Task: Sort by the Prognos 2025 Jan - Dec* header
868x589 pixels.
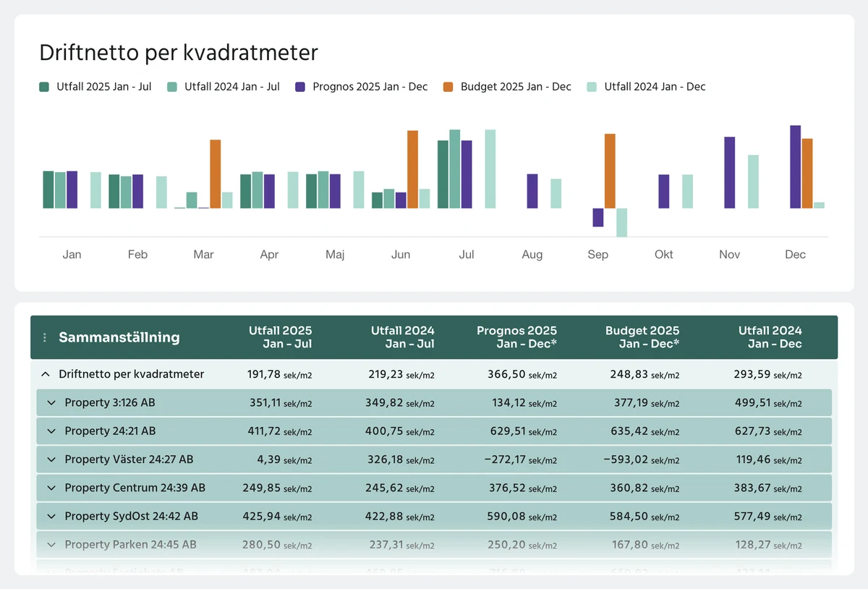Action: tap(516, 337)
